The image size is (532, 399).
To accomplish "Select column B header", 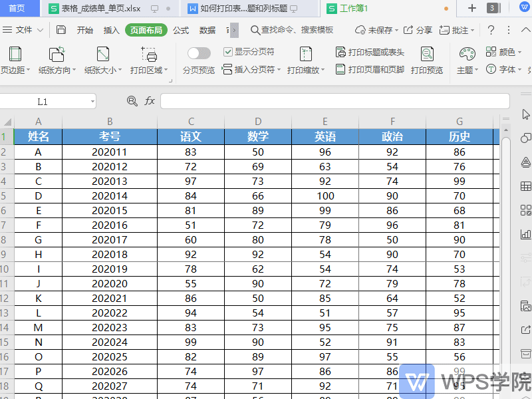I will pyautogui.click(x=110, y=122).
